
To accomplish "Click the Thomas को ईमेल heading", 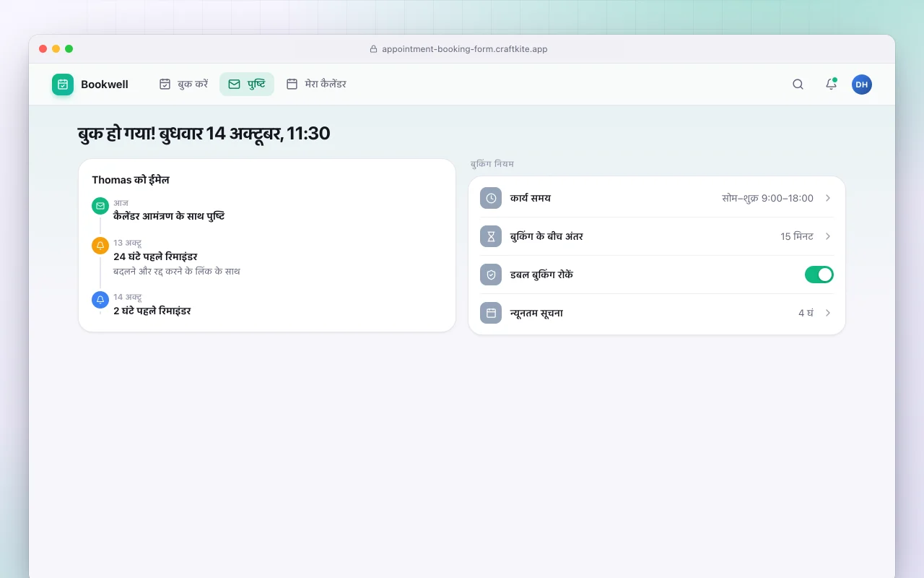I will (131, 180).
